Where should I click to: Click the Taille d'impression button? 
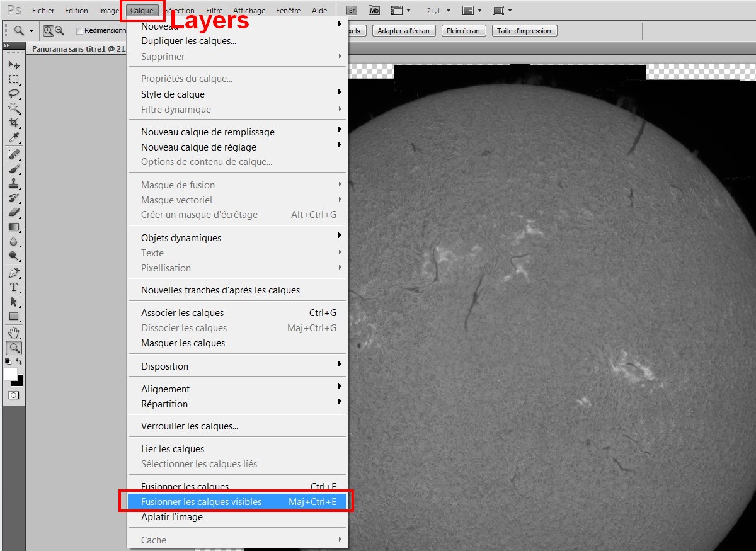[524, 31]
